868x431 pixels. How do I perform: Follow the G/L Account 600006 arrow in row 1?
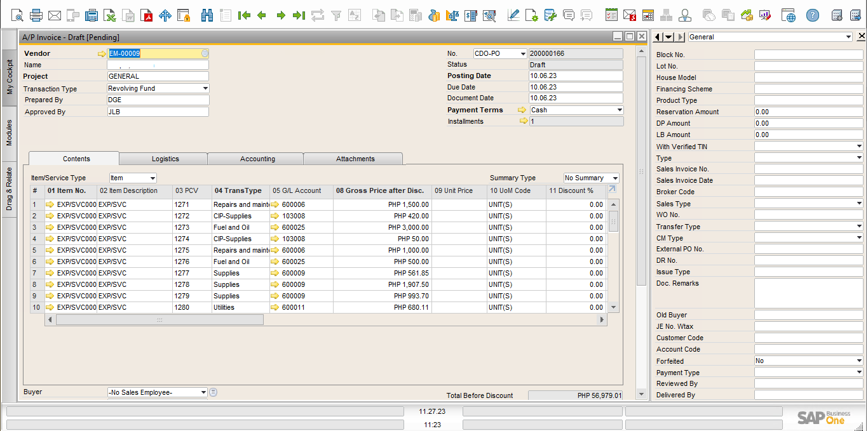(x=275, y=204)
